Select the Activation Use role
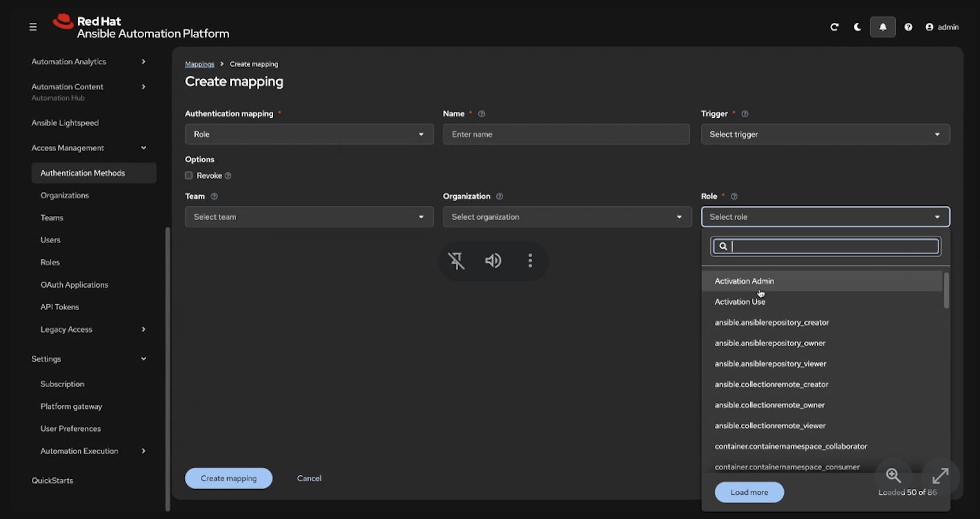This screenshot has height=519, width=980. [822, 302]
